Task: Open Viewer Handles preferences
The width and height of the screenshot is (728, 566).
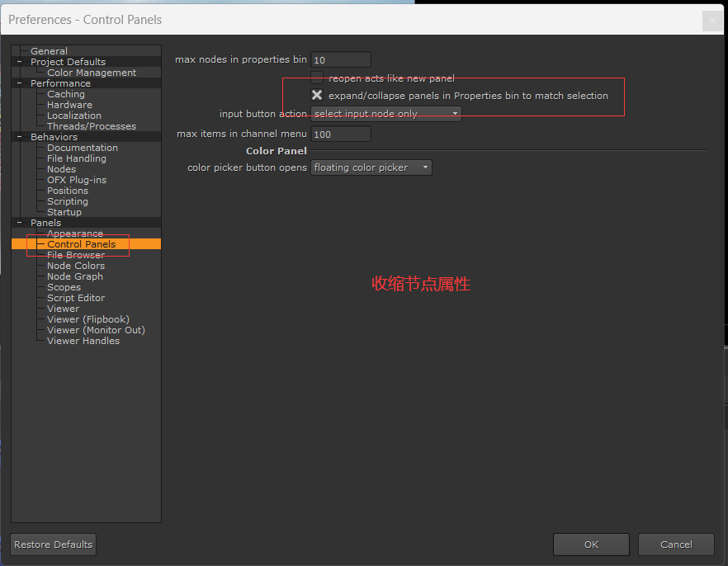Action: click(83, 341)
